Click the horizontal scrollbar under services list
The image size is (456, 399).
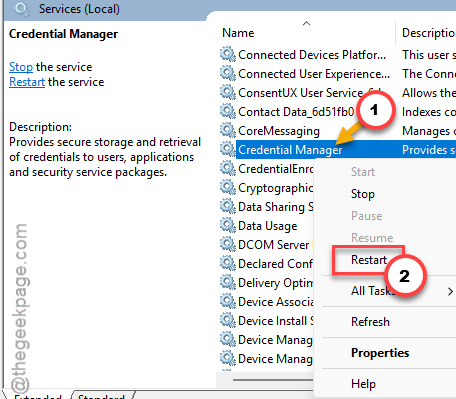point(273,380)
